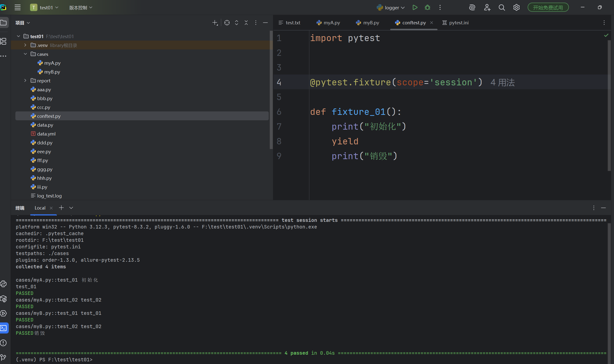Open the Problems tool window
This screenshot has width=614, height=364.
click(x=3, y=343)
